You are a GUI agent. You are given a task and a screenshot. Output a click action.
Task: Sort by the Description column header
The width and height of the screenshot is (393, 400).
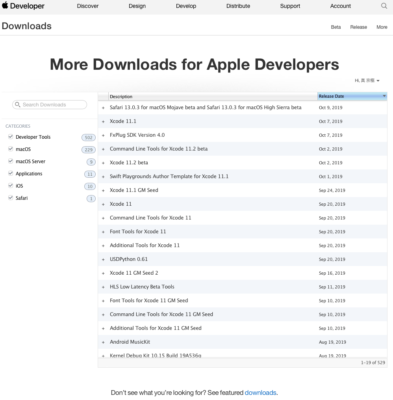pyautogui.click(x=213, y=97)
